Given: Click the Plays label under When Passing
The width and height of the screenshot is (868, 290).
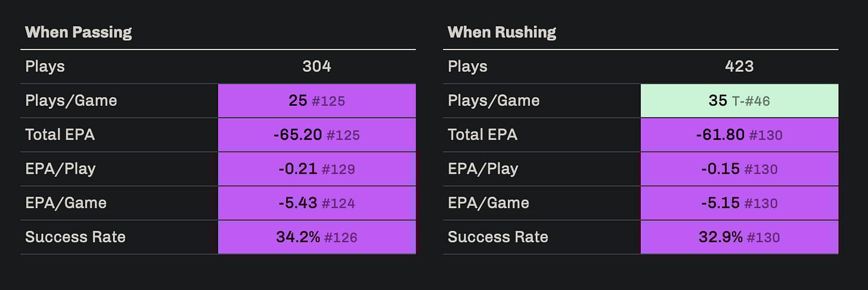Looking at the screenshot, I should [x=45, y=66].
